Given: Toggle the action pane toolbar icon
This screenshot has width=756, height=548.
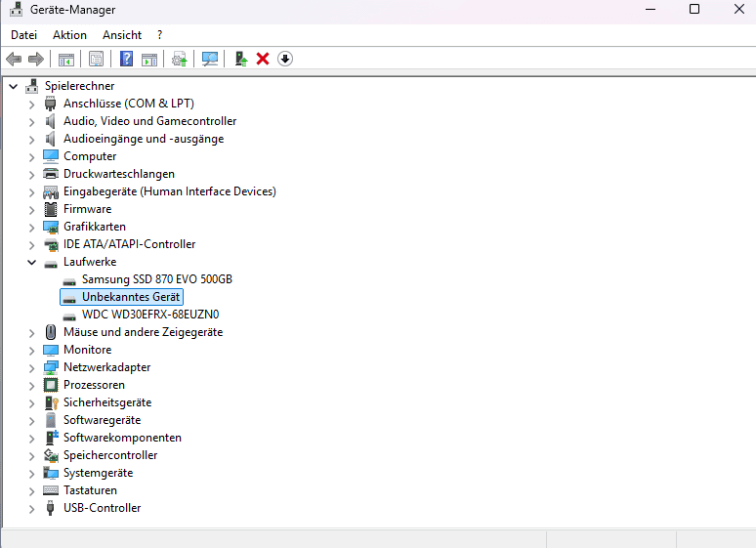Looking at the screenshot, I should (149, 60).
